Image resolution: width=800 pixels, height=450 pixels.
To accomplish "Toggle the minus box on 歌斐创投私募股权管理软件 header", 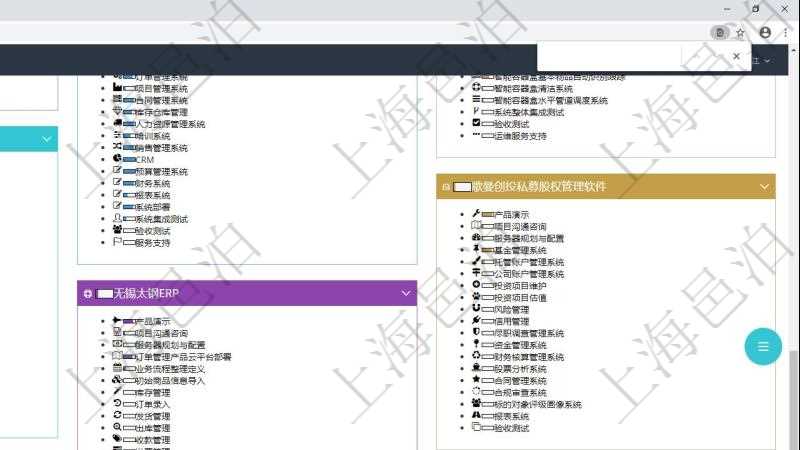I will click(446, 187).
